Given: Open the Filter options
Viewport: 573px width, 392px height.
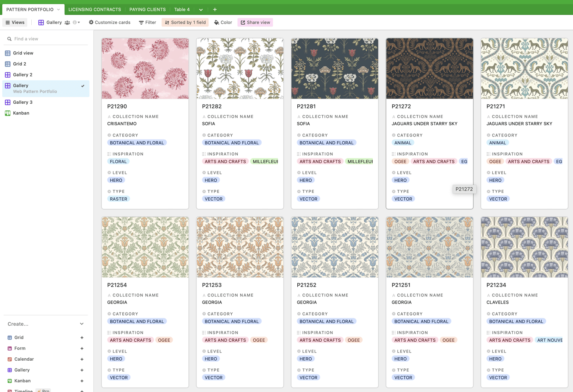Looking at the screenshot, I should [x=148, y=22].
